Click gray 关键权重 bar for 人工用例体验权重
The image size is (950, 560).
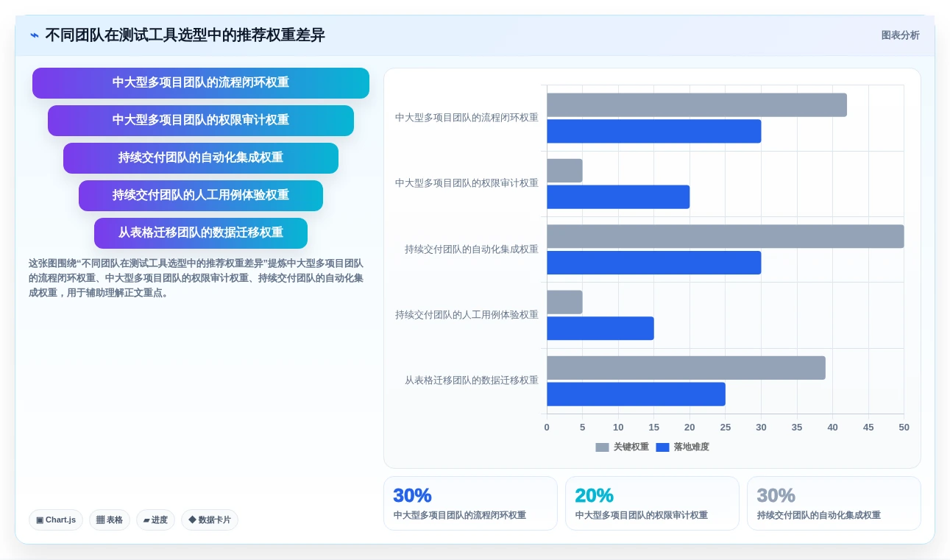pyautogui.click(x=564, y=302)
